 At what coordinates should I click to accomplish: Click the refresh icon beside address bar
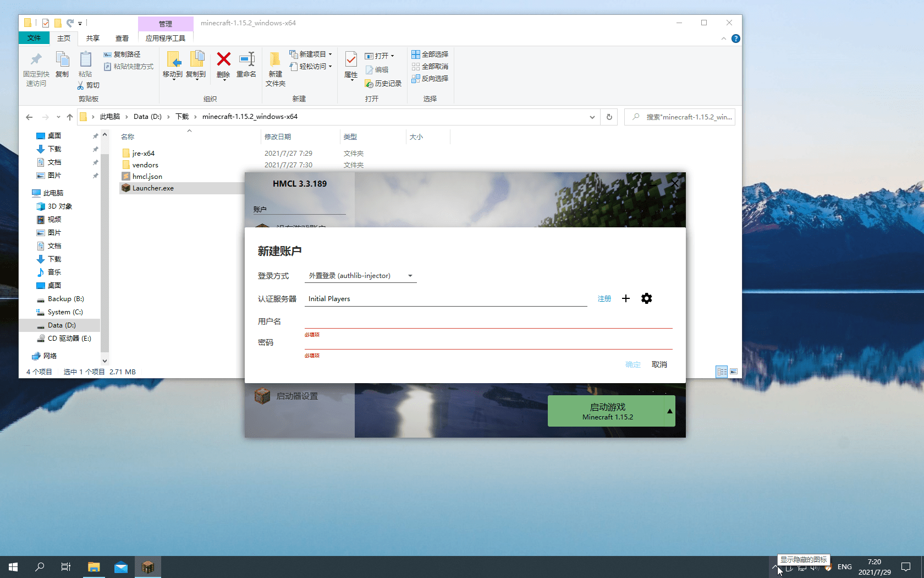609,117
